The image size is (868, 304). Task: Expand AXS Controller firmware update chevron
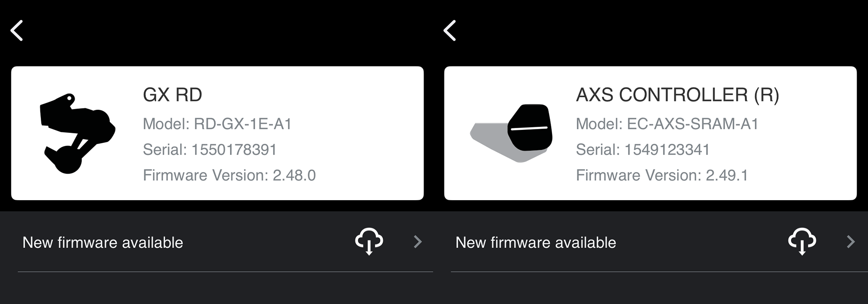[x=851, y=242]
